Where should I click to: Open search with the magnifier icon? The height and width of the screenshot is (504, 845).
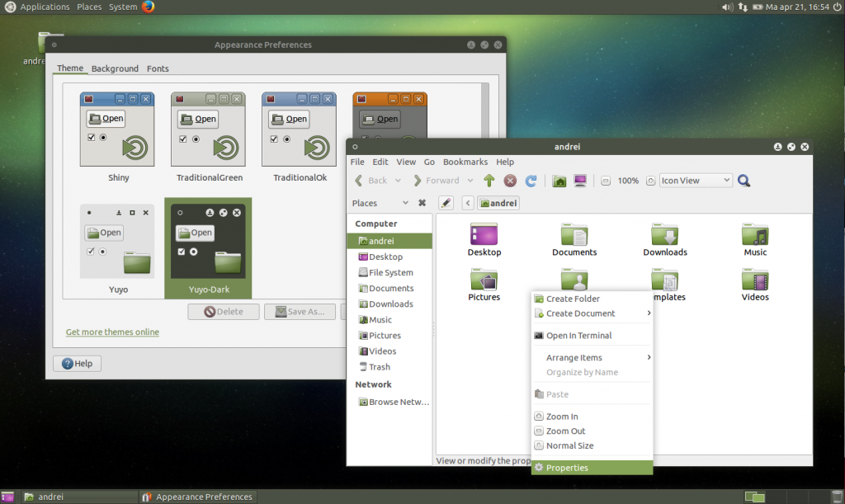tap(743, 180)
